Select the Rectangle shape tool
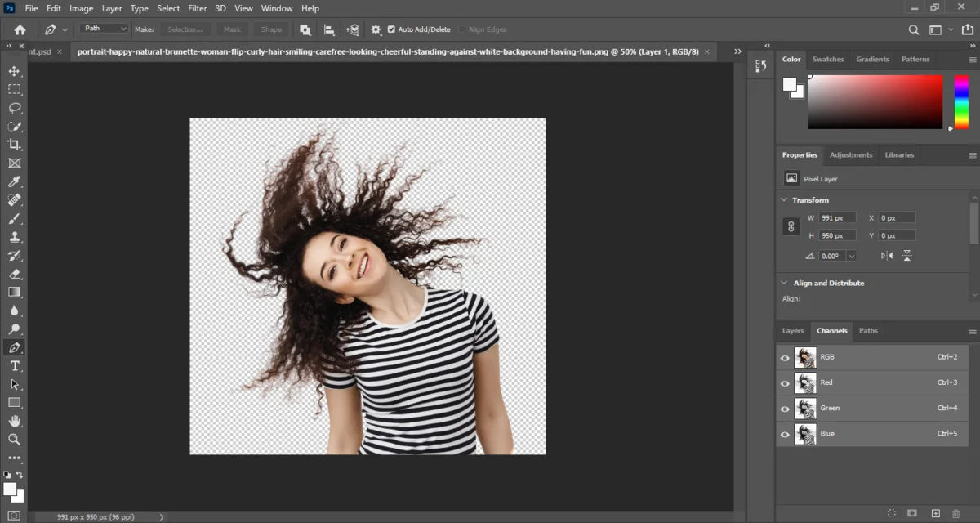Screen dimensions: 980x523 tap(14, 403)
